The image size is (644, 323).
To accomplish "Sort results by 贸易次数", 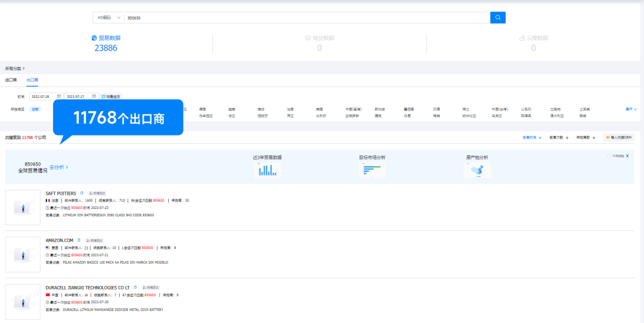I will pyautogui.click(x=559, y=137).
